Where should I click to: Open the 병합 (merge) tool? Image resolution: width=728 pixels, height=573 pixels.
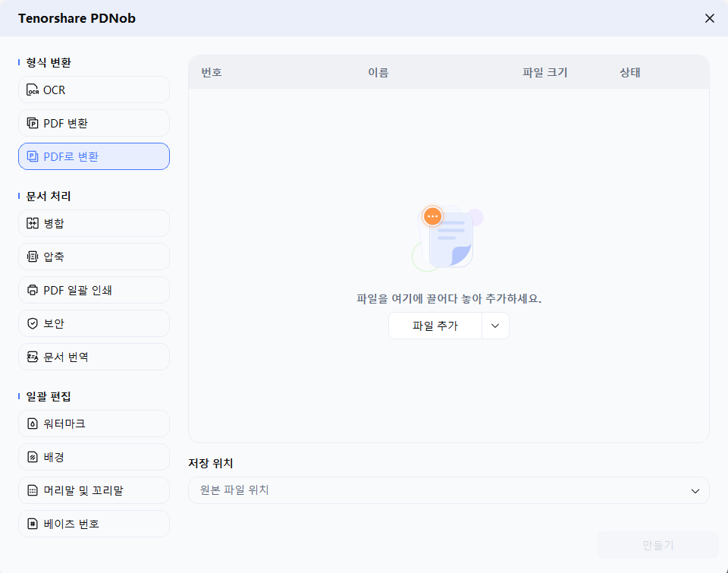pos(94,223)
